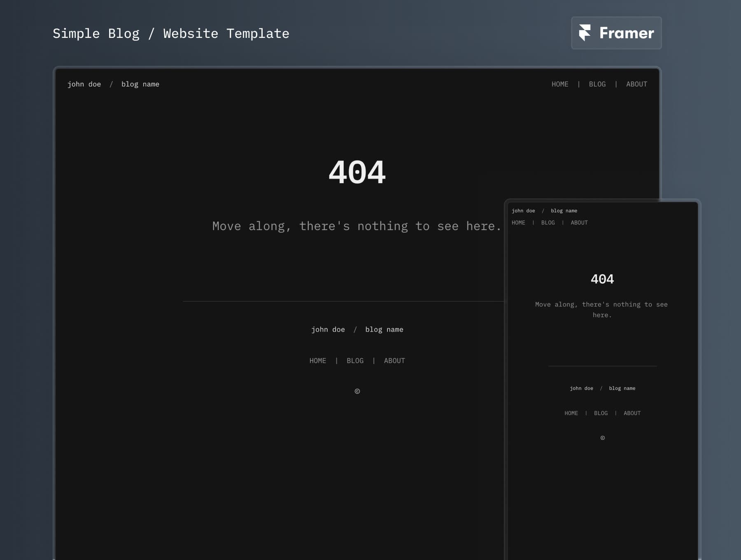This screenshot has width=741, height=560.
Task: Open BLOG in desktop footer navigation
Action: tap(355, 361)
